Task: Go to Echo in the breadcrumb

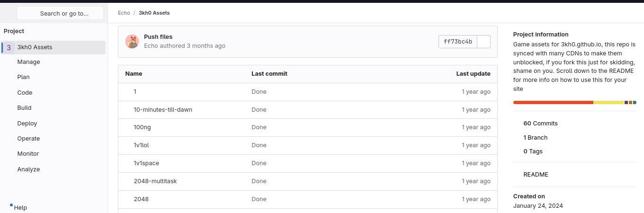Action: coord(124,13)
